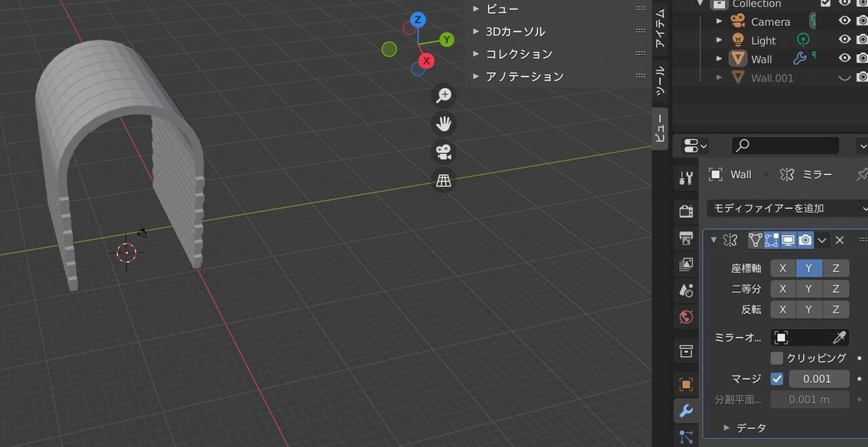Screen dimensions: 868x447
Task: Switch perspective/orthographic with the grid gizmo
Action: point(443,181)
